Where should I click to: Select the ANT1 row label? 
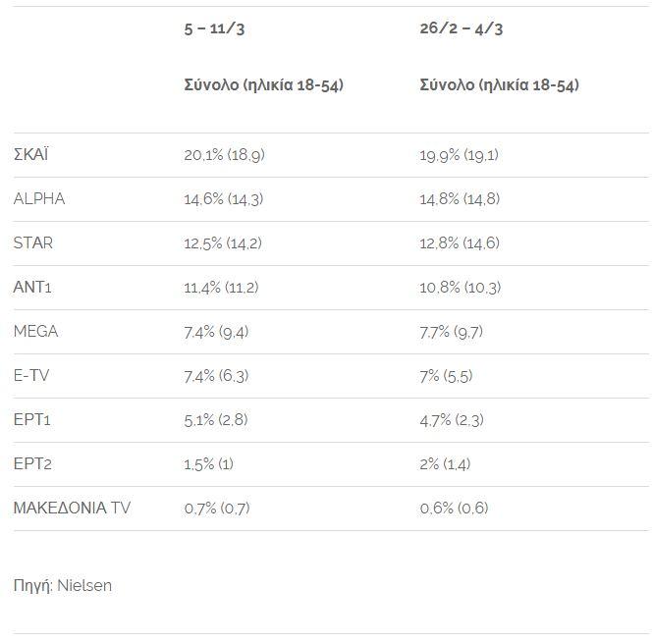(32, 287)
